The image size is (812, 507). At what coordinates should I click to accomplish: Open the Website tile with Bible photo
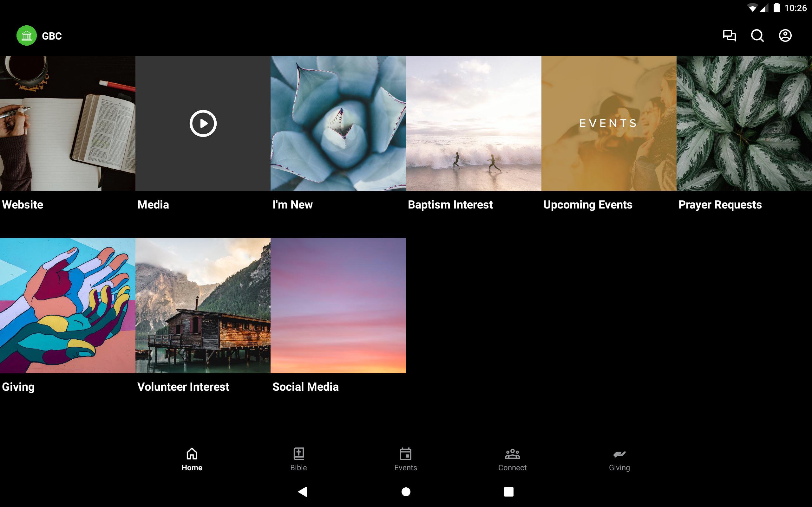tap(68, 123)
